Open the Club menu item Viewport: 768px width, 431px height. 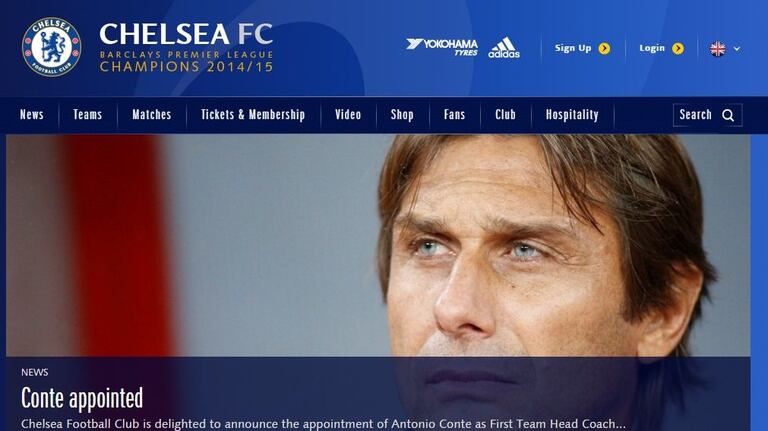(505, 115)
